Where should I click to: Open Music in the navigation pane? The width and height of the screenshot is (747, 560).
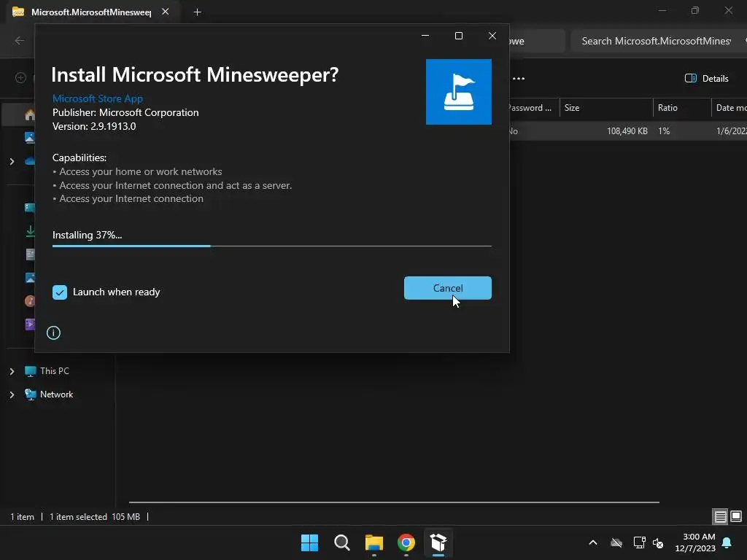pos(30,301)
